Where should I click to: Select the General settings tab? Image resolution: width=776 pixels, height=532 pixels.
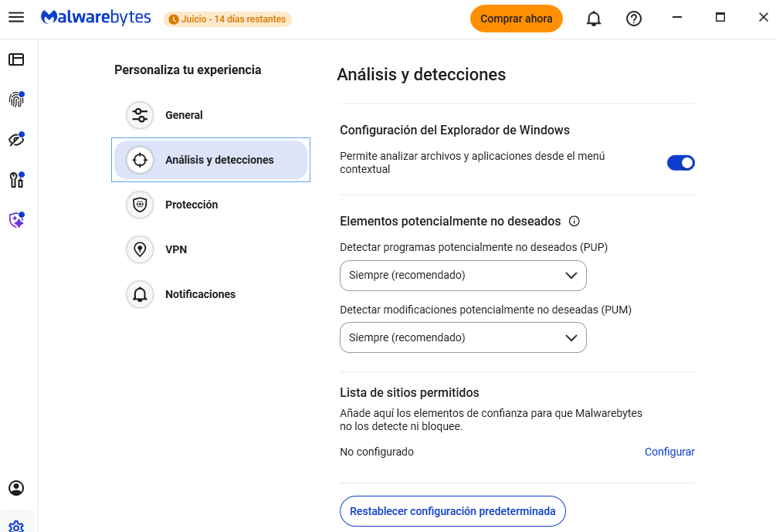[x=184, y=115]
